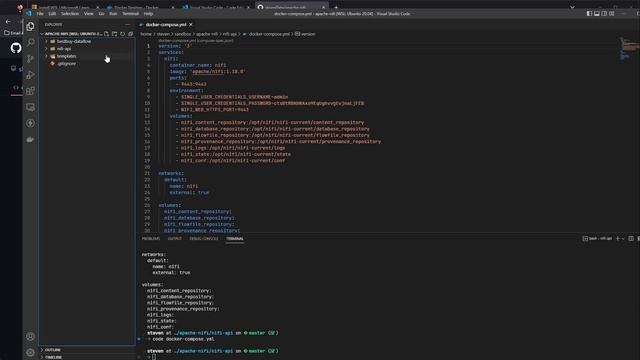This screenshot has width=640, height=360.
Task: Open the Search view in the activity bar
Action: (x=30, y=42)
